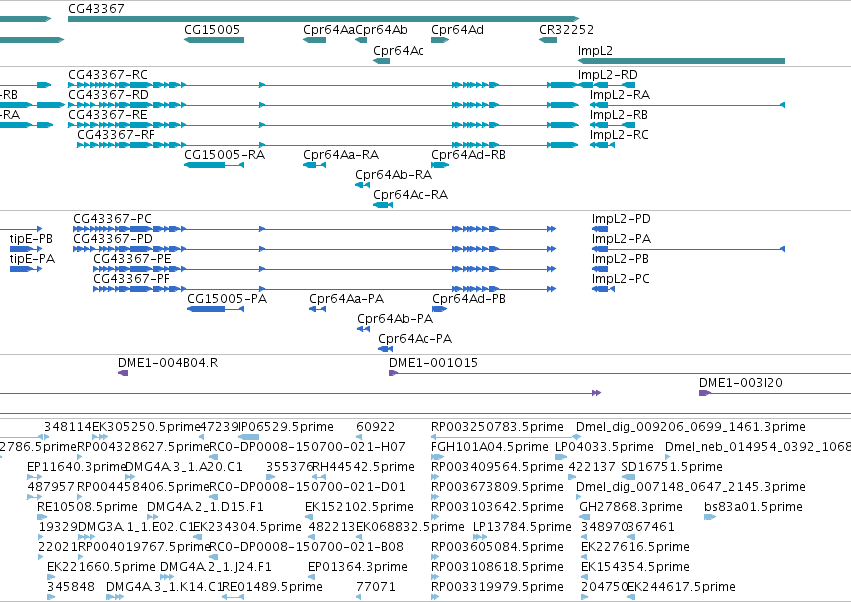Image resolution: width=851 pixels, height=602 pixels.
Task: Select the Cpr64Ab-RA transcript label
Action: (x=393, y=175)
